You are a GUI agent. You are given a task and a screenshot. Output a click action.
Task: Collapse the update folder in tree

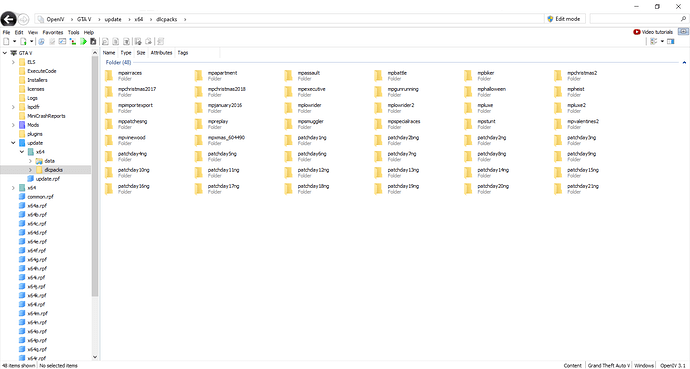pos(13,143)
